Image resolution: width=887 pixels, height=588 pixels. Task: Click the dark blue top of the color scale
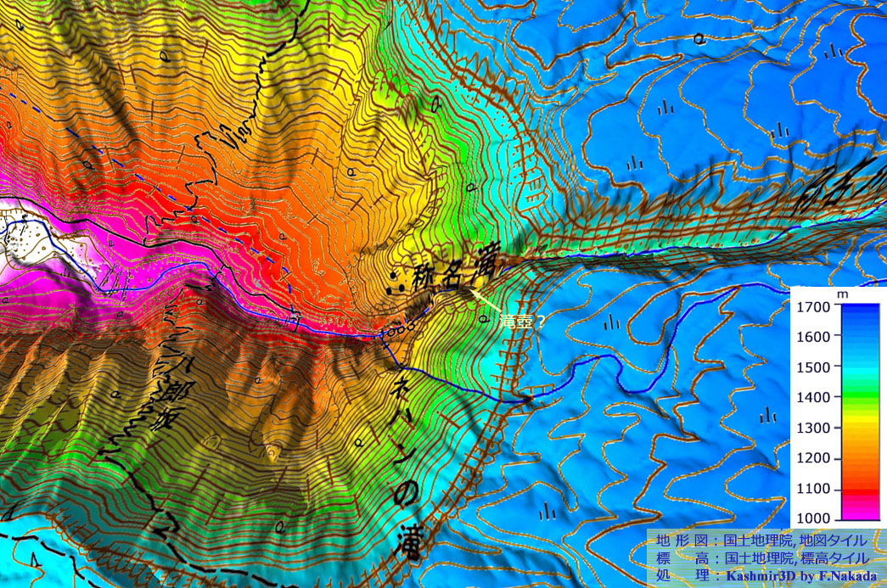tap(860, 312)
